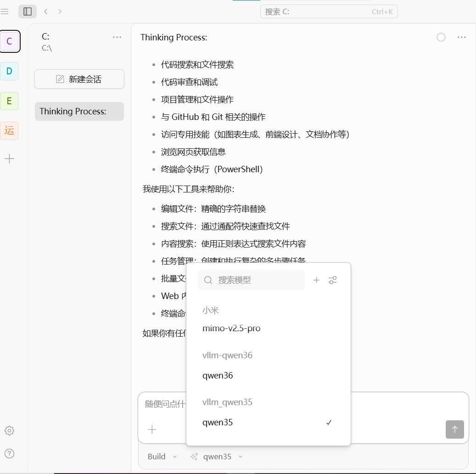Click the GitHub 和 Git bullet
Image resolution: width=476 pixels, height=474 pixels.
click(213, 117)
